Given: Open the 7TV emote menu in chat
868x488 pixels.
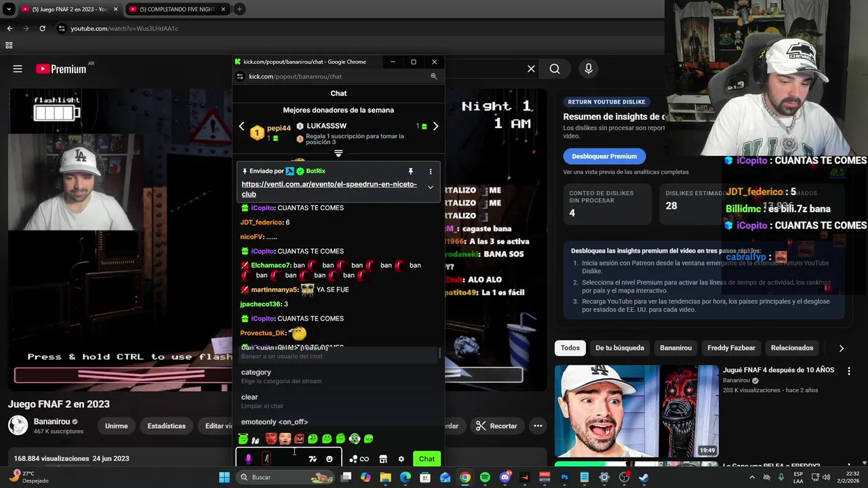Looking at the screenshot, I should click(313, 459).
